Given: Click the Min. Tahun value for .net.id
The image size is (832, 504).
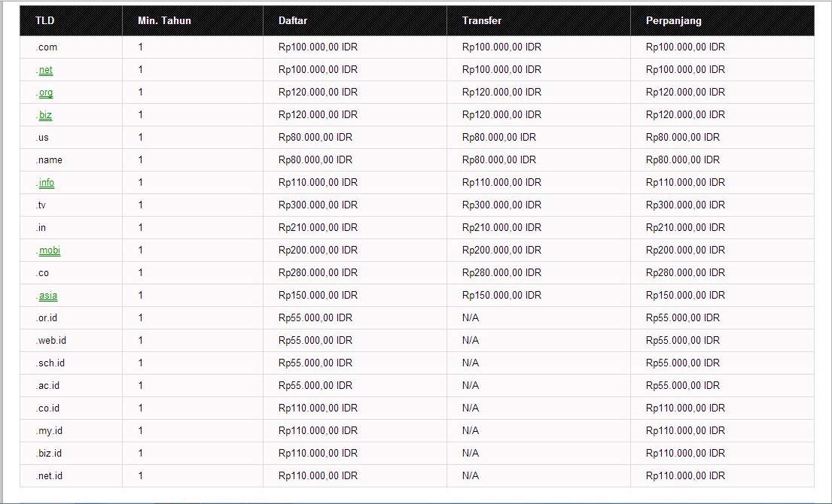Looking at the screenshot, I should [141, 476].
